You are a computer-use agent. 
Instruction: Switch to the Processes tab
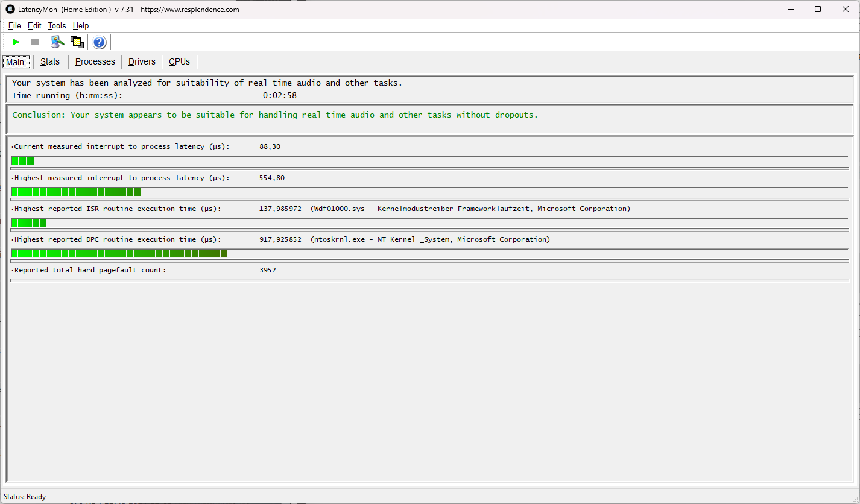[95, 61]
